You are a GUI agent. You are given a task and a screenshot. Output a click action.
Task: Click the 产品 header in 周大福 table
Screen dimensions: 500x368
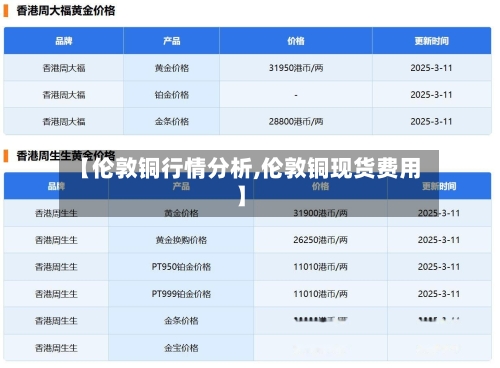(172, 41)
